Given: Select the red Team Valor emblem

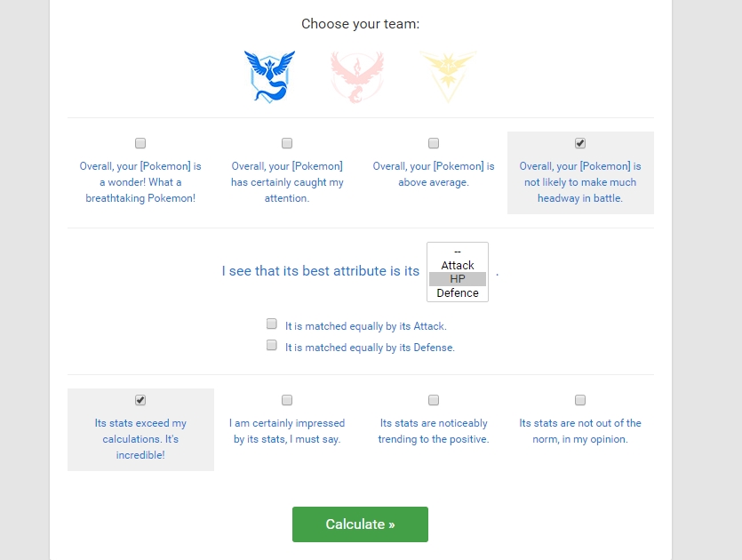Looking at the screenshot, I should 357,76.
